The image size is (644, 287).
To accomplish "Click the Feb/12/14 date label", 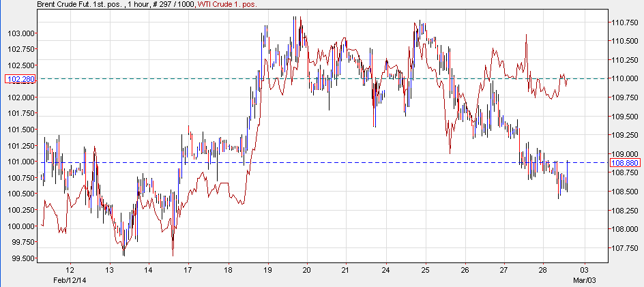I will [69, 279].
